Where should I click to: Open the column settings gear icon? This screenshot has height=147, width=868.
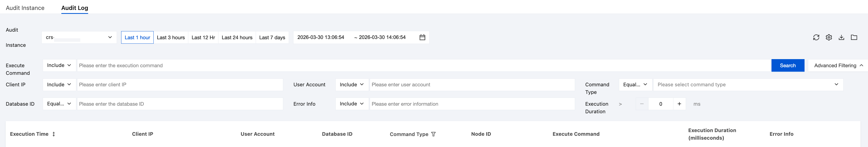click(829, 37)
